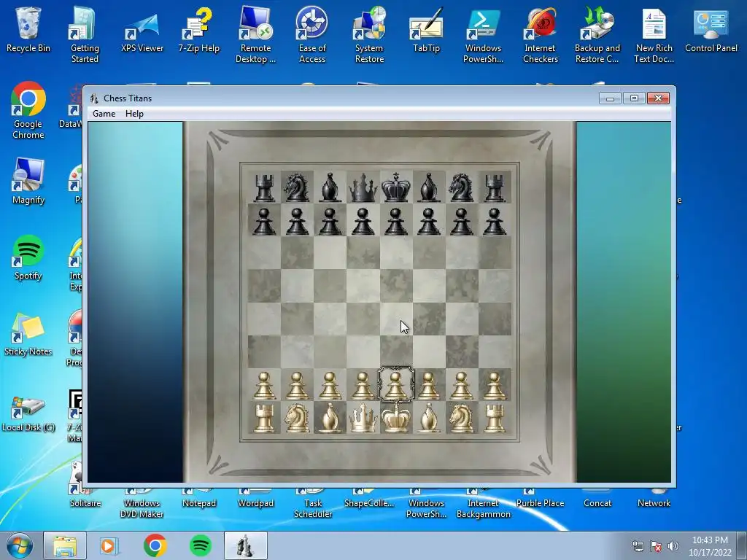Open Google Chrome desktop shortcut
Screen dimensions: 747x560
28,111
